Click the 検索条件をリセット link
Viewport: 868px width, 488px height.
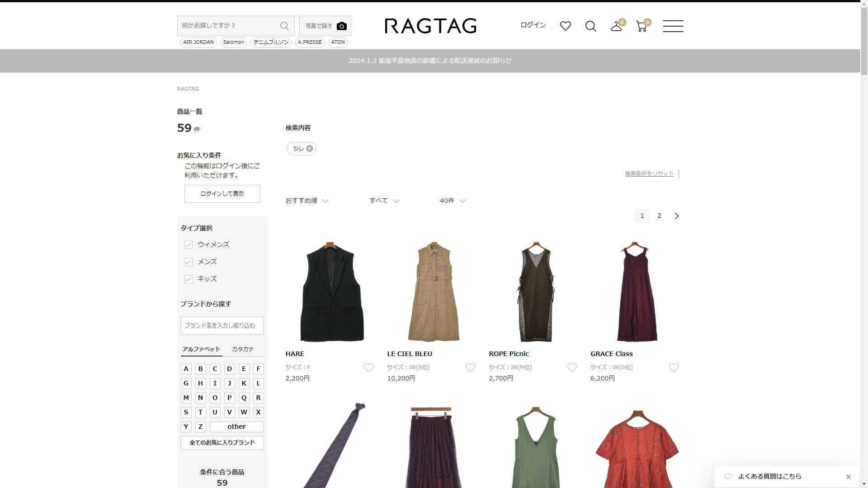649,174
